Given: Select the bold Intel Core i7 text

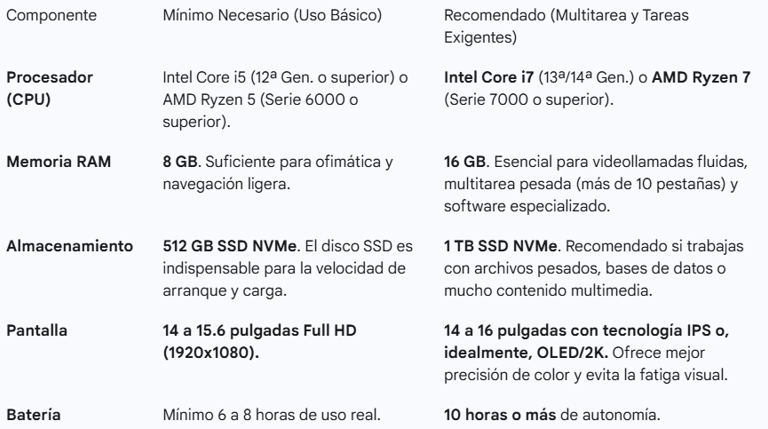Looking at the screenshot, I should tap(488, 77).
